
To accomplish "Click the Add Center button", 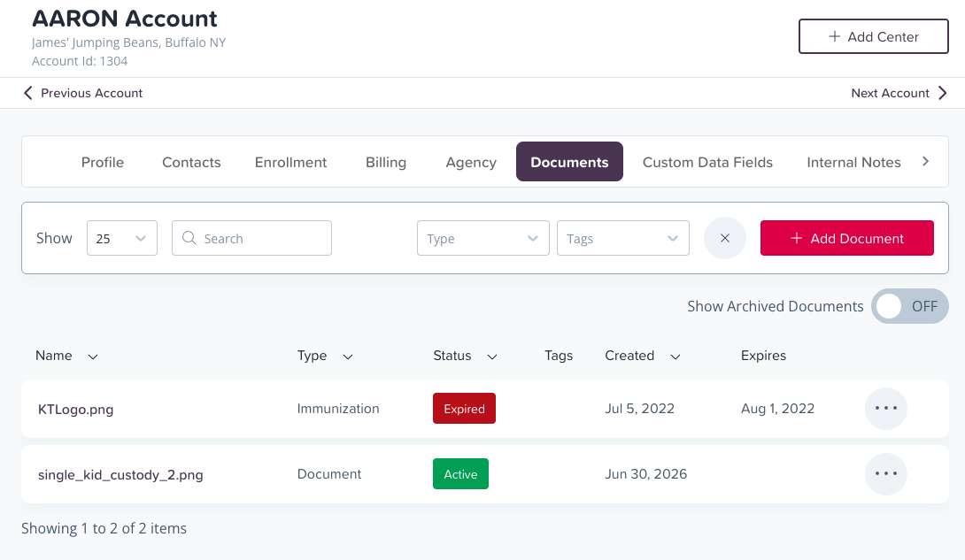I will 873,36.
